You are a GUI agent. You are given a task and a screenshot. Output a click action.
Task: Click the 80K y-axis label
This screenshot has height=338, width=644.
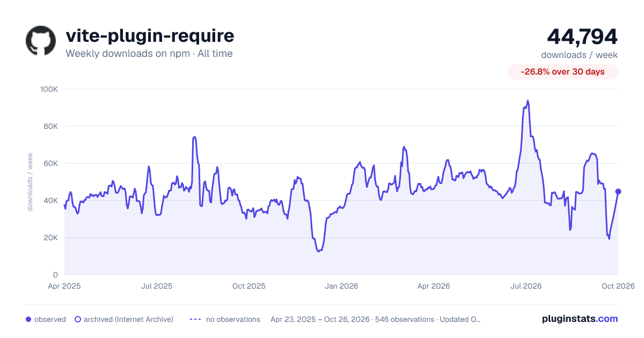tap(51, 126)
